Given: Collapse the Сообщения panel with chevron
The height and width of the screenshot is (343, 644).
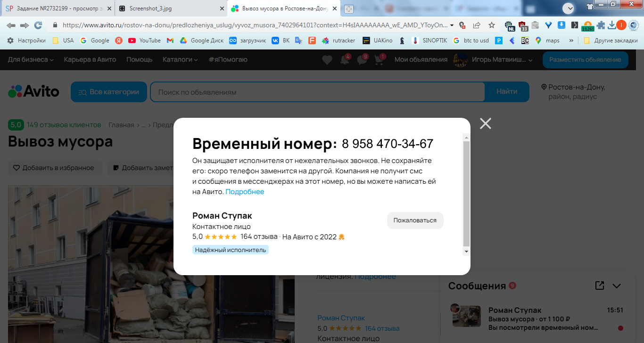Looking at the screenshot, I should coord(617,286).
